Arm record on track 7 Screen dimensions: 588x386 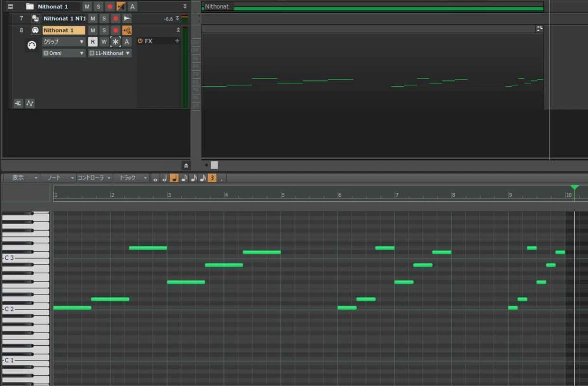click(116, 19)
